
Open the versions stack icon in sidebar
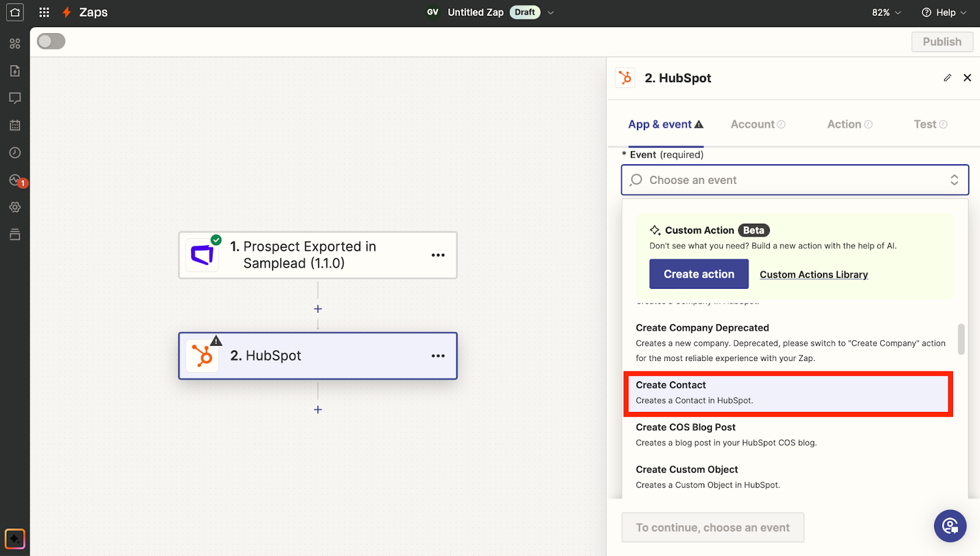(x=15, y=234)
